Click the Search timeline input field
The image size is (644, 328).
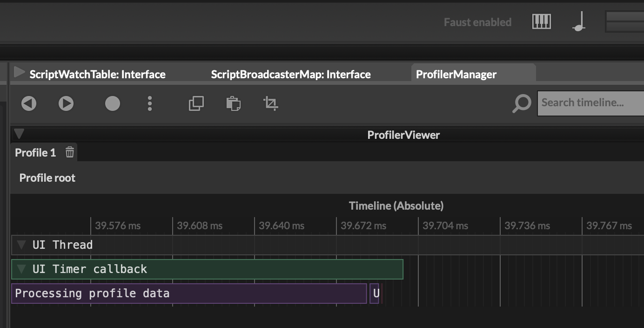590,103
